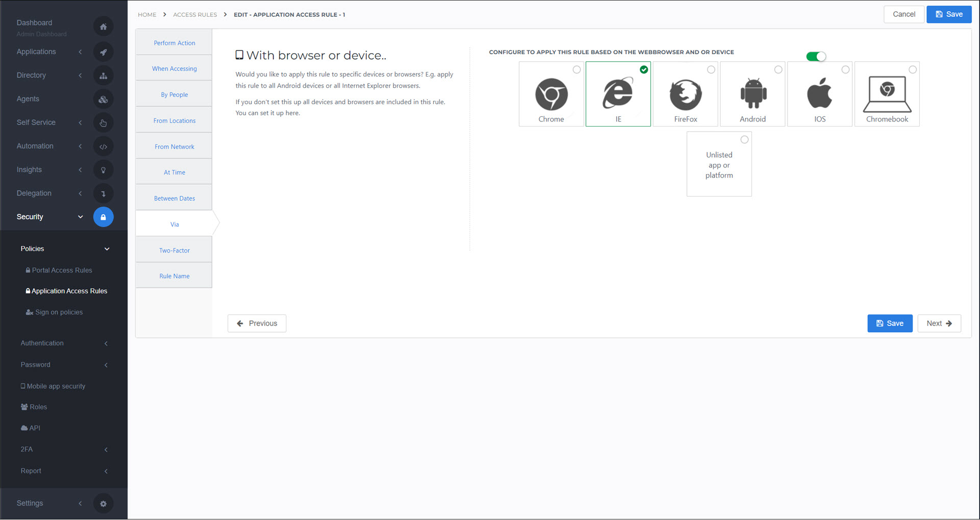Check the Chromebook radio button
The height and width of the screenshot is (520, 980).
click(x=913, y=70)
